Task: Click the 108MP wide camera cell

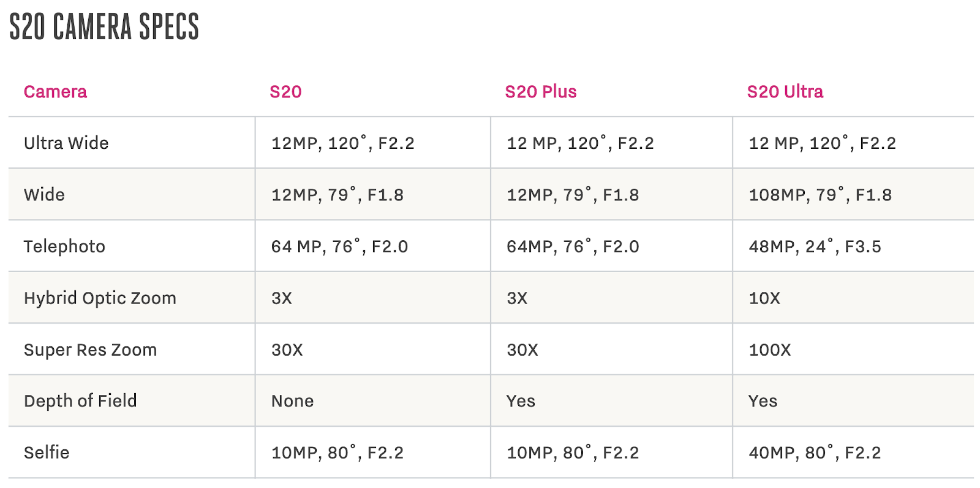Action: 820,195
